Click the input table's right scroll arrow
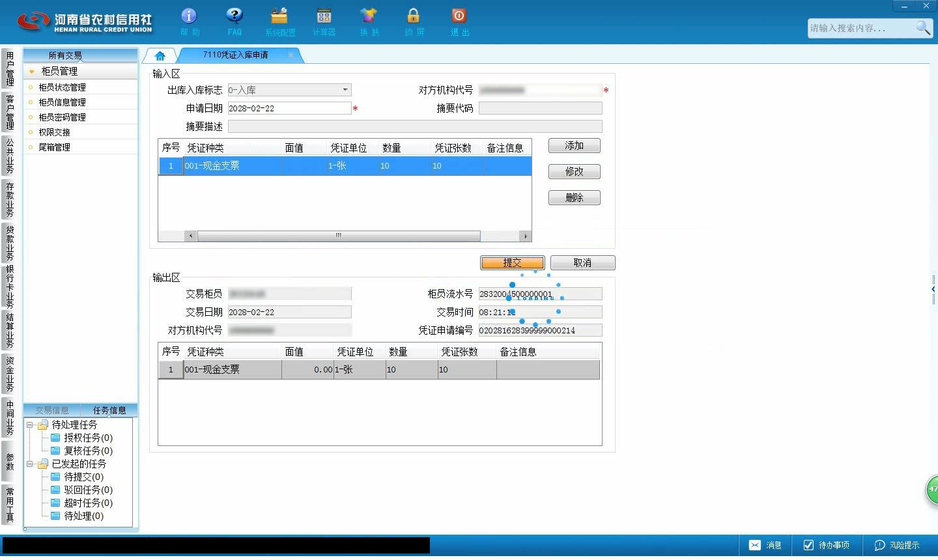 pos(526,236)
